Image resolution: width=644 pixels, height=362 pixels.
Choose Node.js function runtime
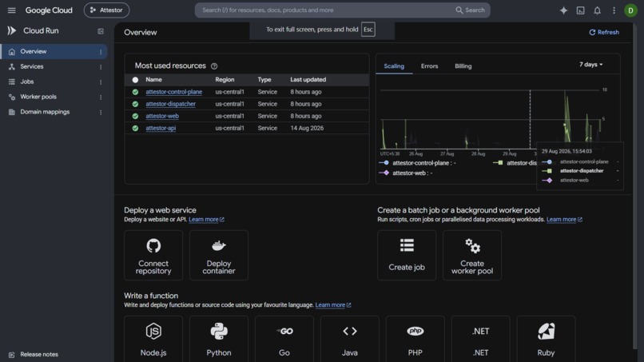tap(153, 339)
